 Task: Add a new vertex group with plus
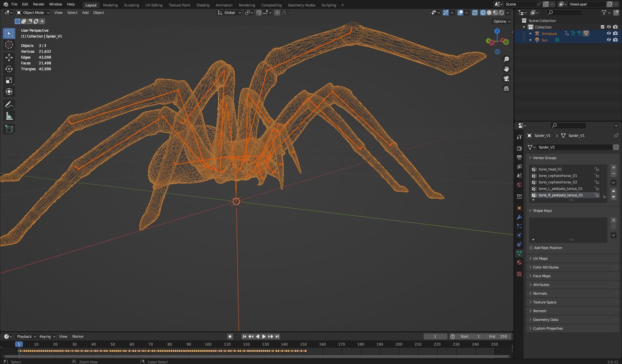pyautogui.click(x=614, y=168)
